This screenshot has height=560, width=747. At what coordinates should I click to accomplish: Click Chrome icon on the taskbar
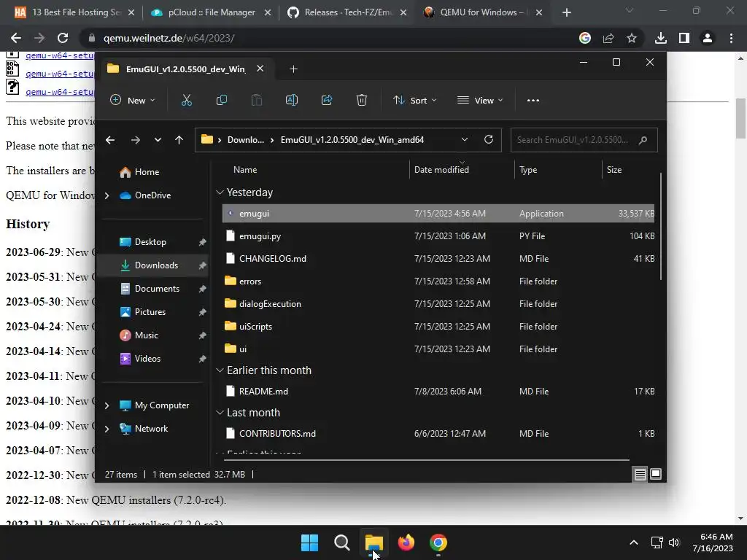438,542
